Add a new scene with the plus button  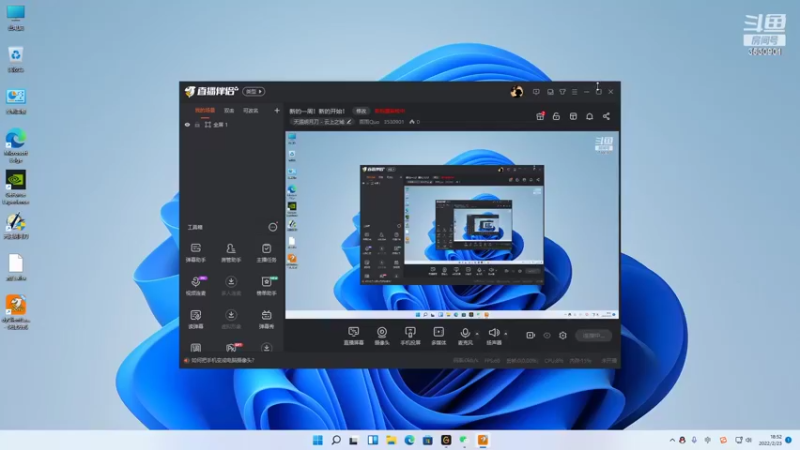[277, 110]
